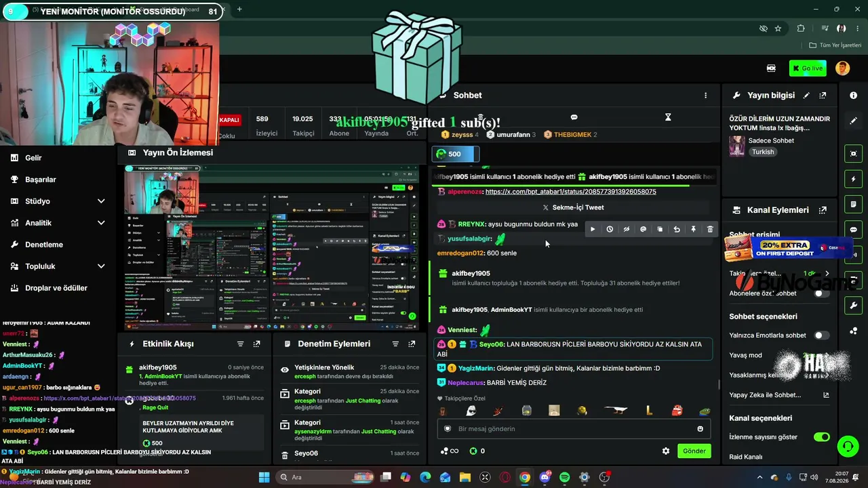This screenshot has width=868, height=488.
Task: Open the Sekme-İçi Tweet embed button
Action: 573,207
